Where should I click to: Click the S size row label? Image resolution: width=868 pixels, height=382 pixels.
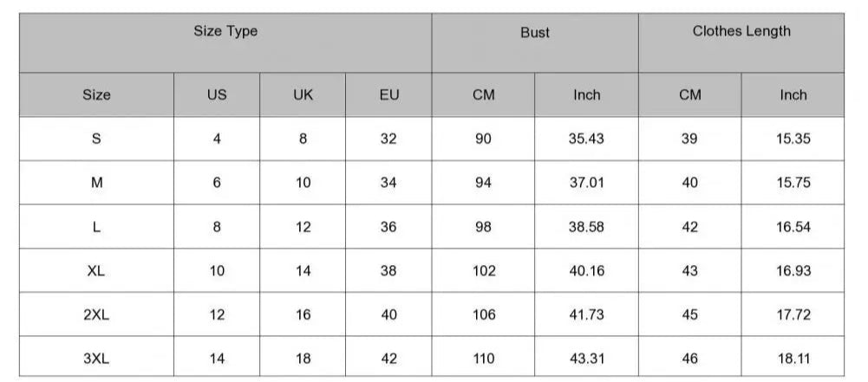coord(96,139)
